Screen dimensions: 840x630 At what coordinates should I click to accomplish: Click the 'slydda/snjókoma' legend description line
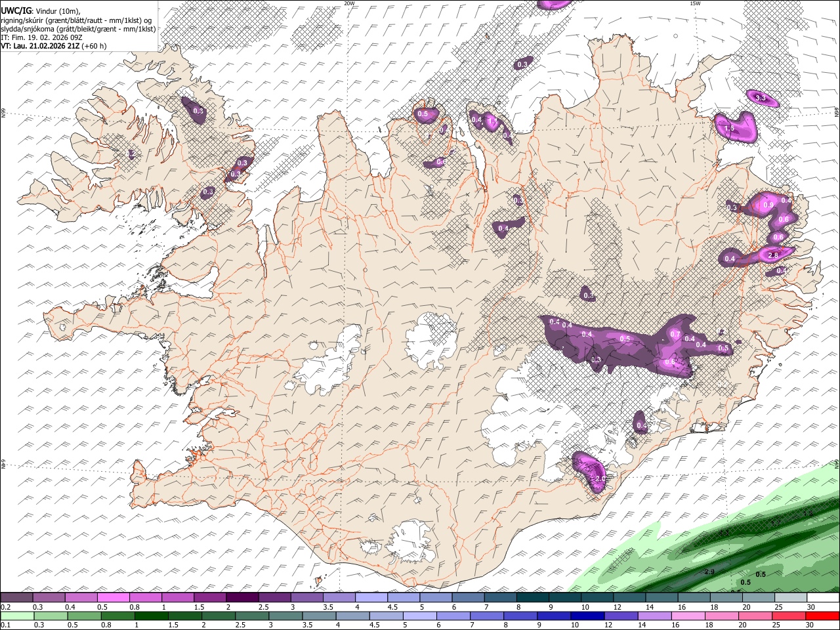(x=78, y=29)
